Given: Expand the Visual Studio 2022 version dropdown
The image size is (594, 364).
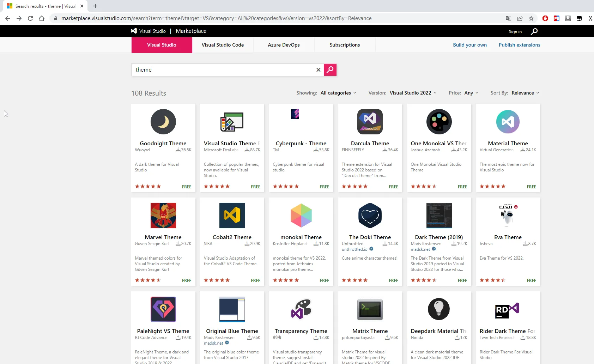Looking at the screenshot, I should point(413,93).
